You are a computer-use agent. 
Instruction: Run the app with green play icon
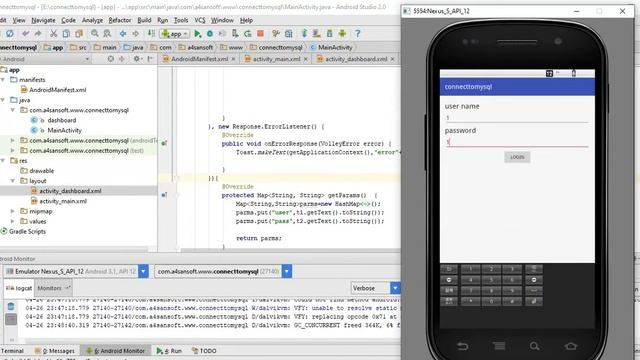click(x=198, y=33)
